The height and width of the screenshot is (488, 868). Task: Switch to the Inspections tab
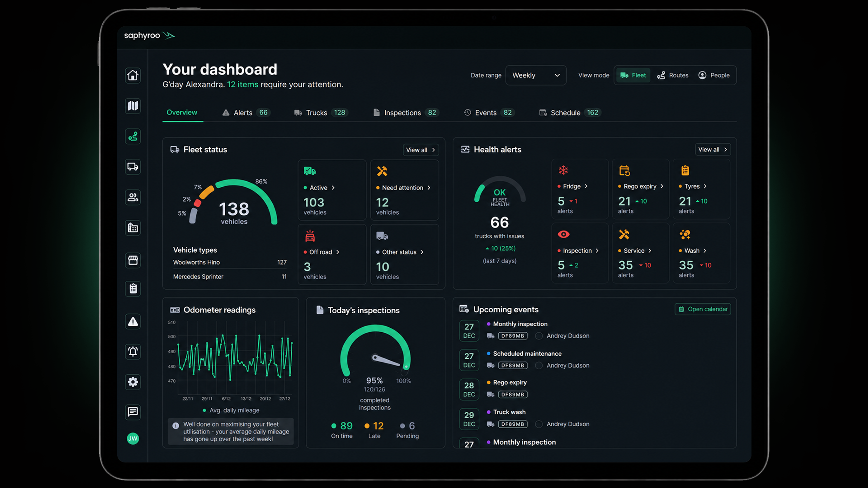(x=406, y=113)
